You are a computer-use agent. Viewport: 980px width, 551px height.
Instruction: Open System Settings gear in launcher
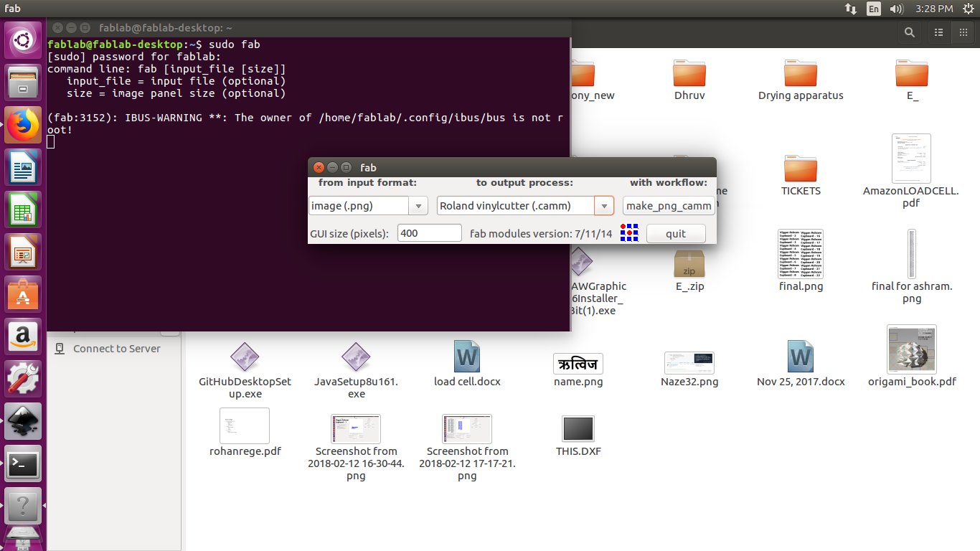pos(23,379)
